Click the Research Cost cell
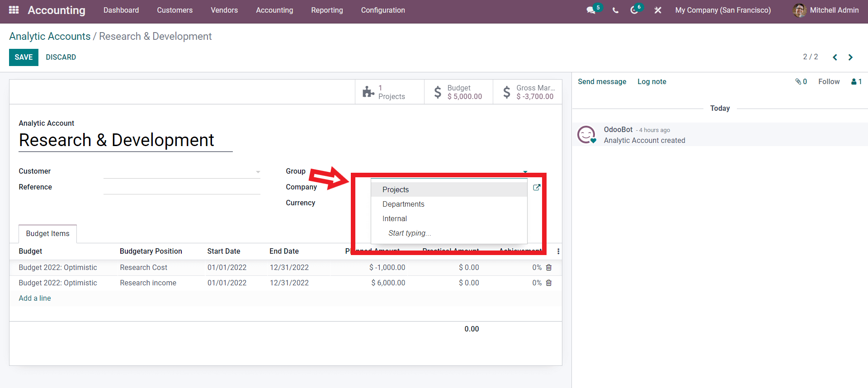The image size is (868, 388). click(143, 267)
